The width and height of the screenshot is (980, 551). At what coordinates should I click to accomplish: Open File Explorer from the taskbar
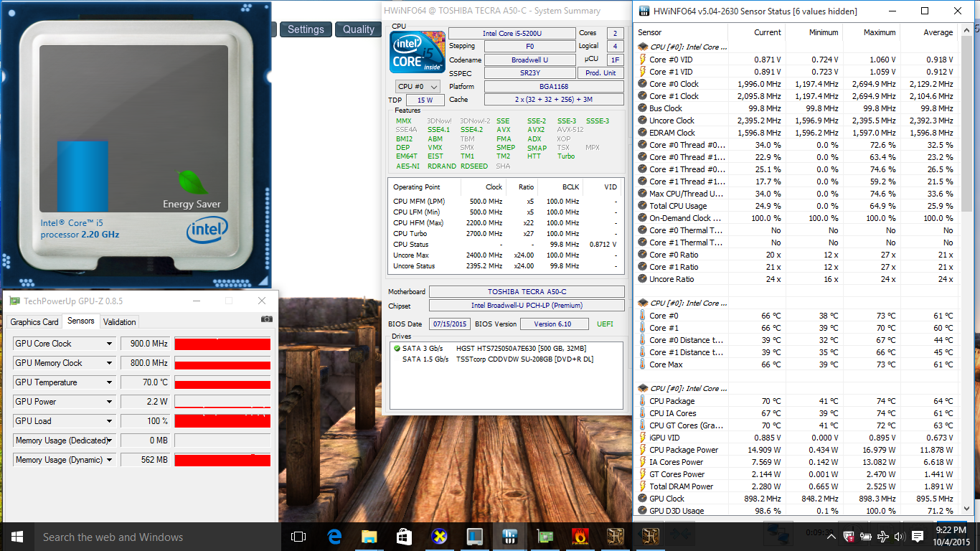pos(369,537)
